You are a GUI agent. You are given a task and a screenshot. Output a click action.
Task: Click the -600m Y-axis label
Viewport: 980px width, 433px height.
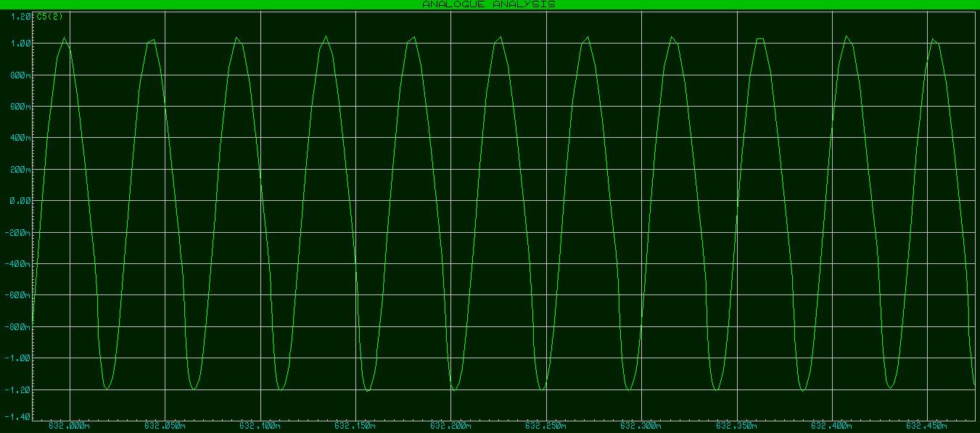(x=17, y=294)
